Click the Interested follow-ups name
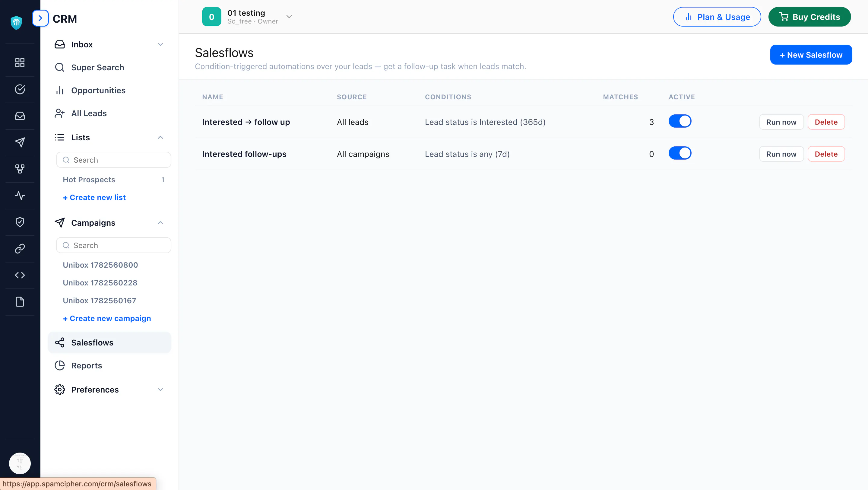 (244, 154)
